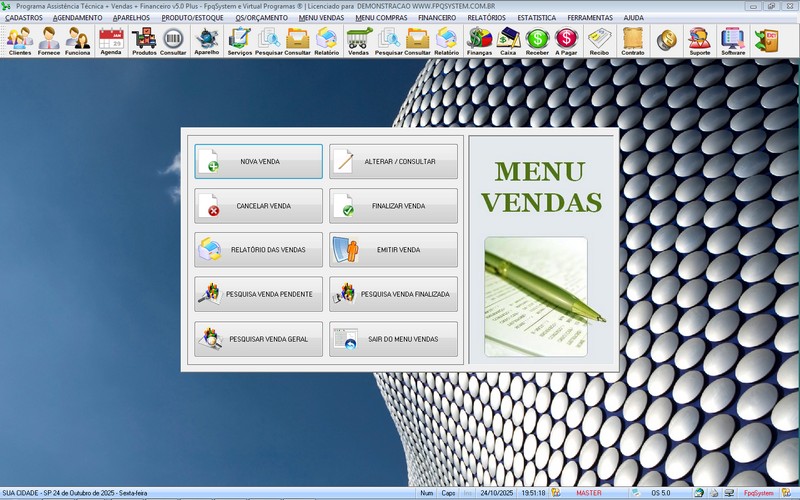Open the CADASTROS menu
This screenshot has width=800, height=500.
pyautogui.click(x=24, y=17)
